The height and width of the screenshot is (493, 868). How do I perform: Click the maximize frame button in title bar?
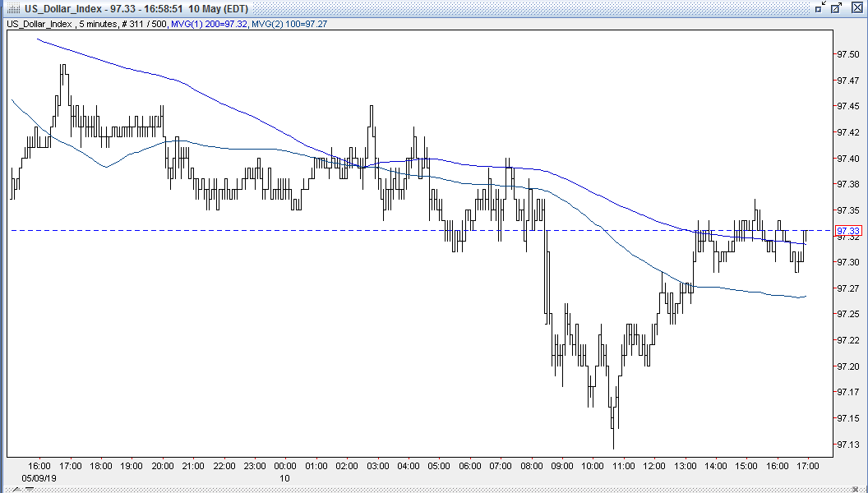click(x=837, y=7)
